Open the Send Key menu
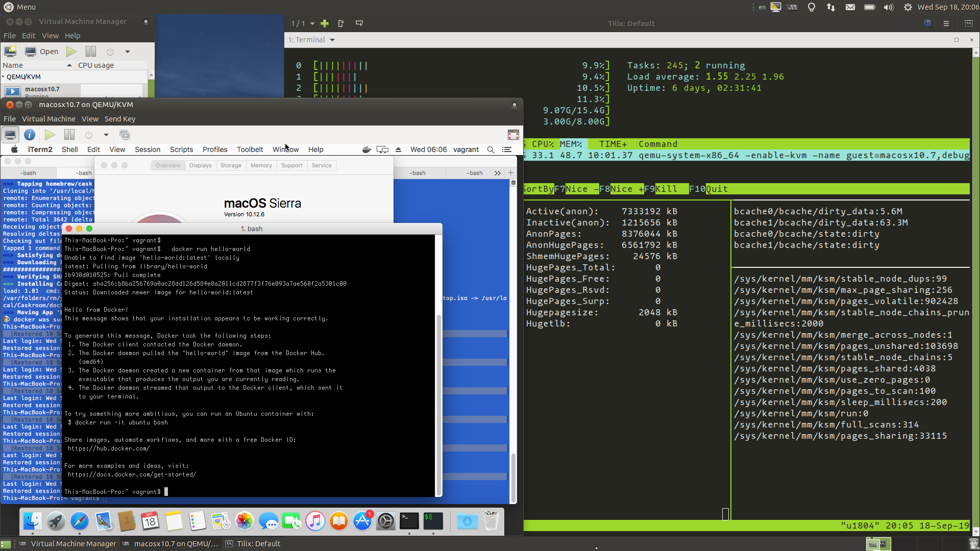 120,119
